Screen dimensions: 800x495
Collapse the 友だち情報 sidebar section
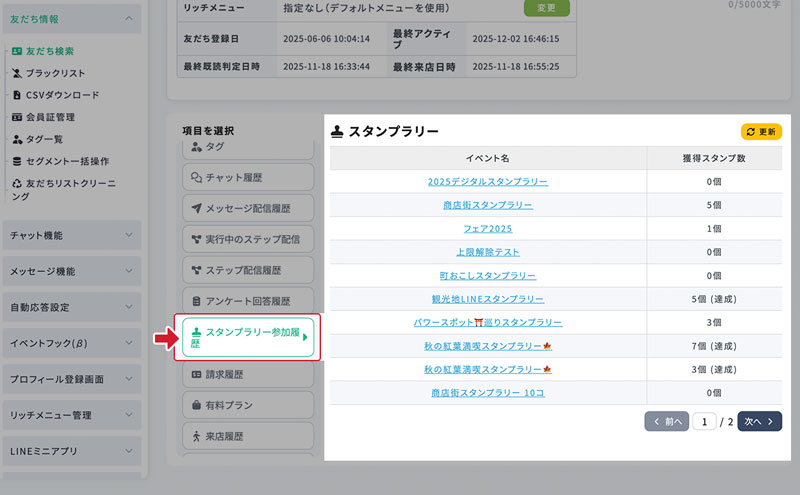[x=71, y=18]
